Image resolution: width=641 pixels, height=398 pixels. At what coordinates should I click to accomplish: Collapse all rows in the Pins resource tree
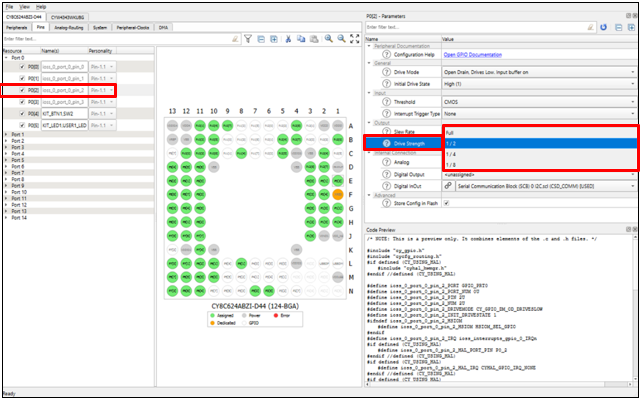point(261,39)
